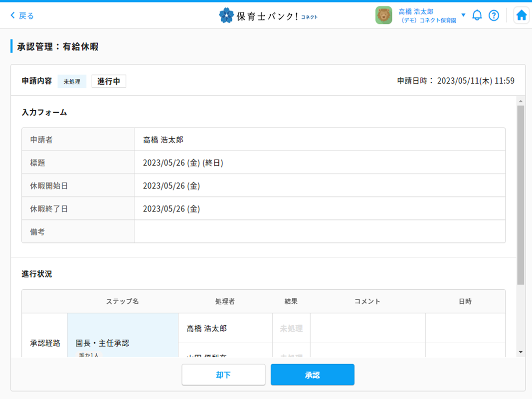Go to the home icon button

pos(521,15)
